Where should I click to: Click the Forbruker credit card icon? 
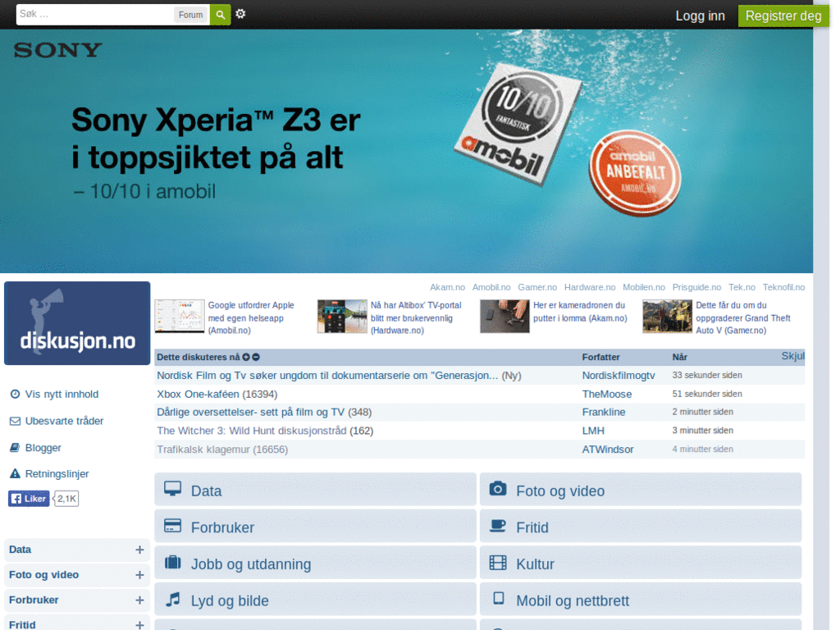pos(172,526)
